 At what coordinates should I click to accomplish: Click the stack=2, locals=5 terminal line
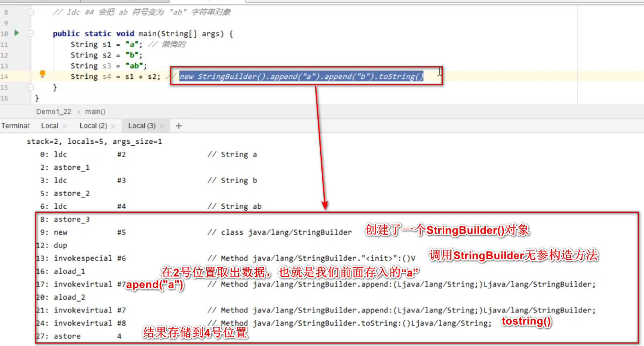94,141
